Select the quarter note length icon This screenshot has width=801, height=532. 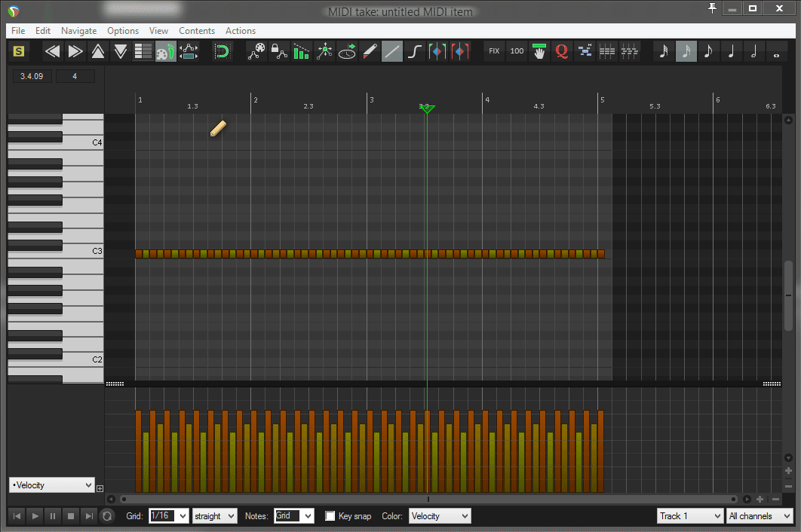point(731,51)
